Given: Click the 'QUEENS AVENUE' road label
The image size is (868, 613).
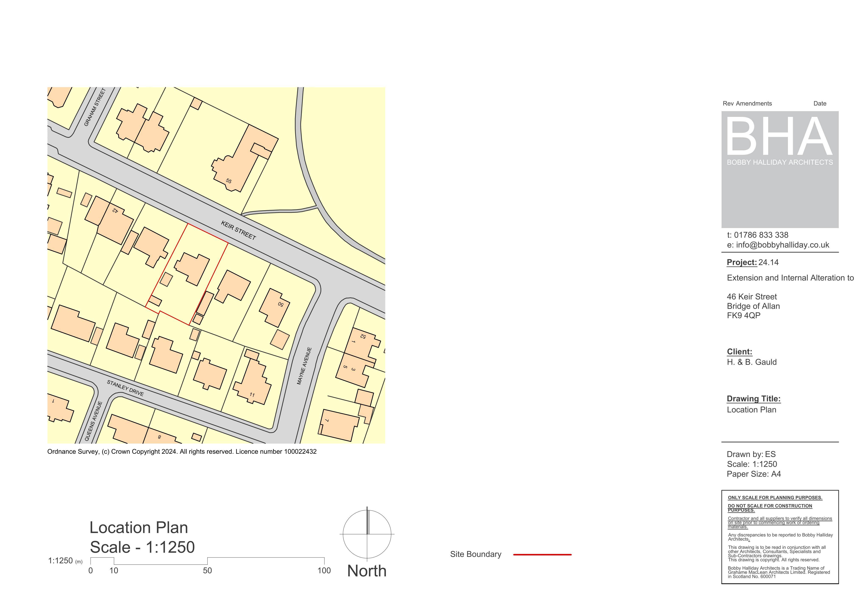Looking at the screenshot, I should pos(93,421).
